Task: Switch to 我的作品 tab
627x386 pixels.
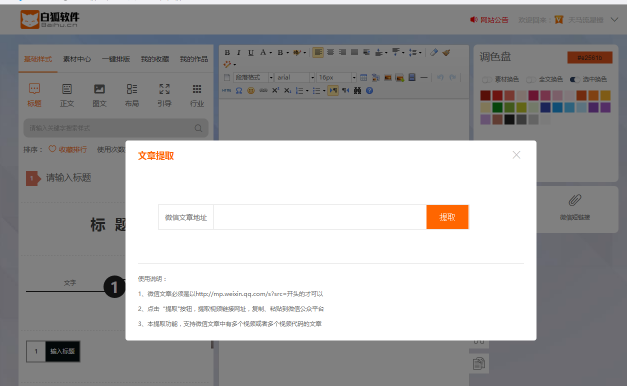Action: click(194, 59)
